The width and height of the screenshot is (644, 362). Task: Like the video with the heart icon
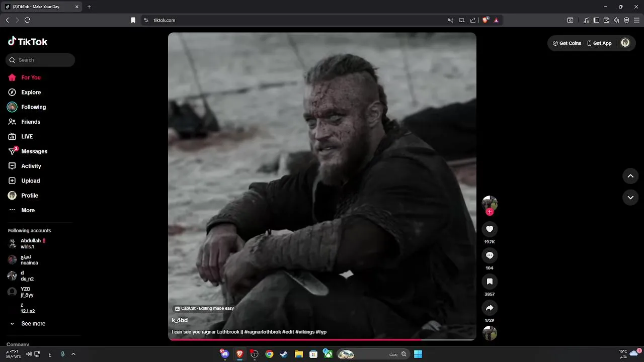coord(490,229)
